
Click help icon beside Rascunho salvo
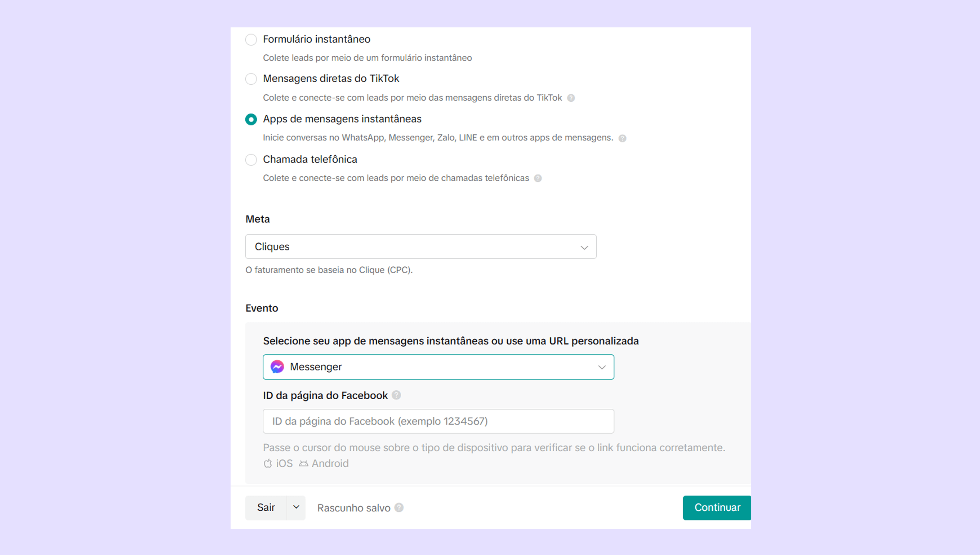399,508
